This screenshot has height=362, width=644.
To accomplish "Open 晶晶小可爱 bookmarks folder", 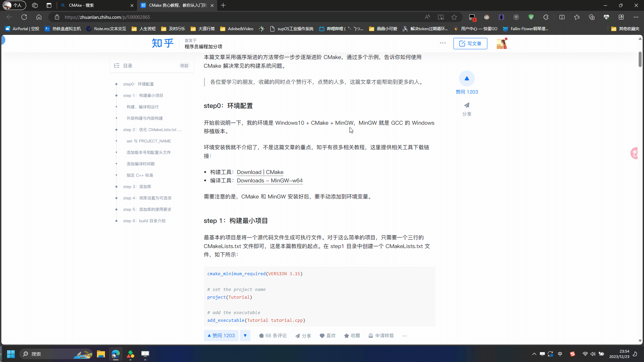I will click(383, 29).
